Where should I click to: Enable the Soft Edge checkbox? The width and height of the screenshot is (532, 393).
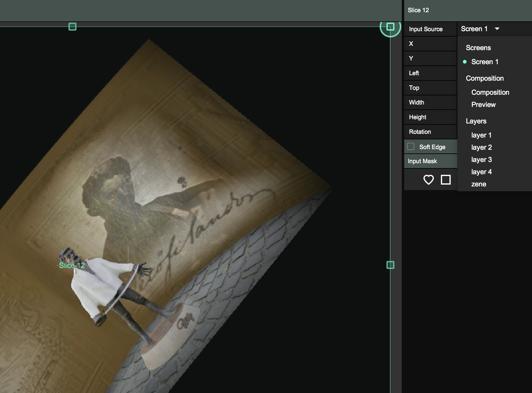pos(411,147)
